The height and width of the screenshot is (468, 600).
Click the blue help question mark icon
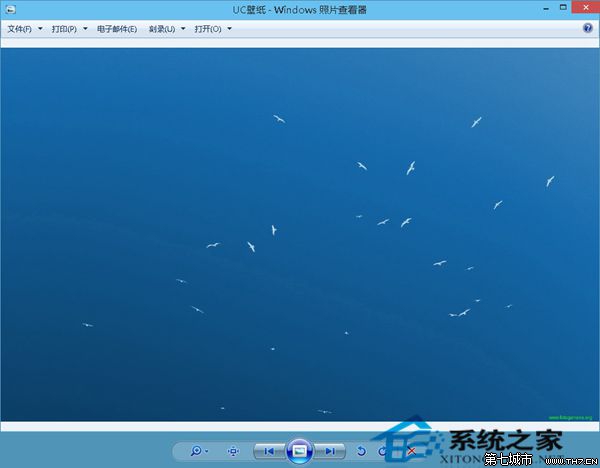tap(588, 28)
